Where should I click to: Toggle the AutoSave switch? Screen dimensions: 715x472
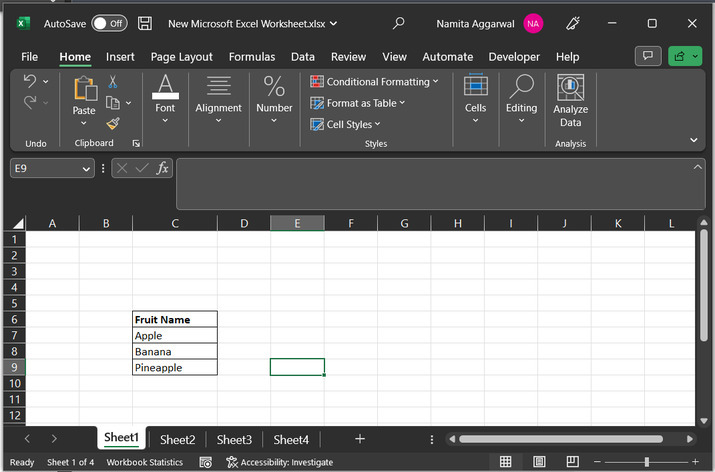pyautogui.click(x=109, y=22)
